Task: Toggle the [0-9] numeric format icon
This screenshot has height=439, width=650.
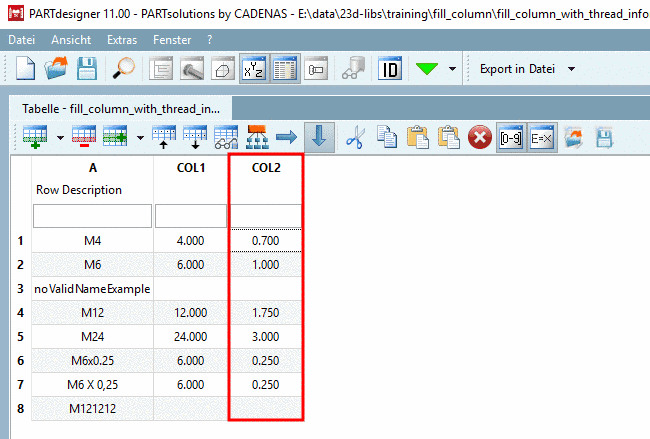Action: (511, 137)
